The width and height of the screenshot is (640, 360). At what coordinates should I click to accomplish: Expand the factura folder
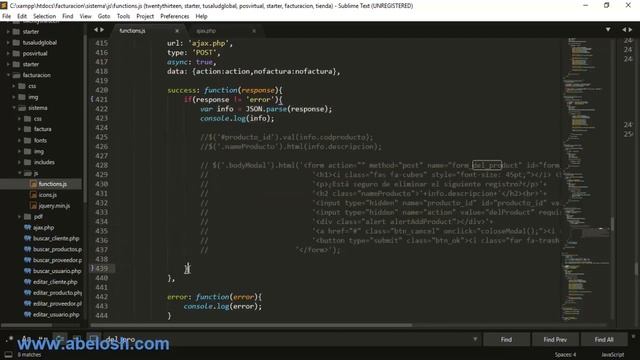click(19, 129)
